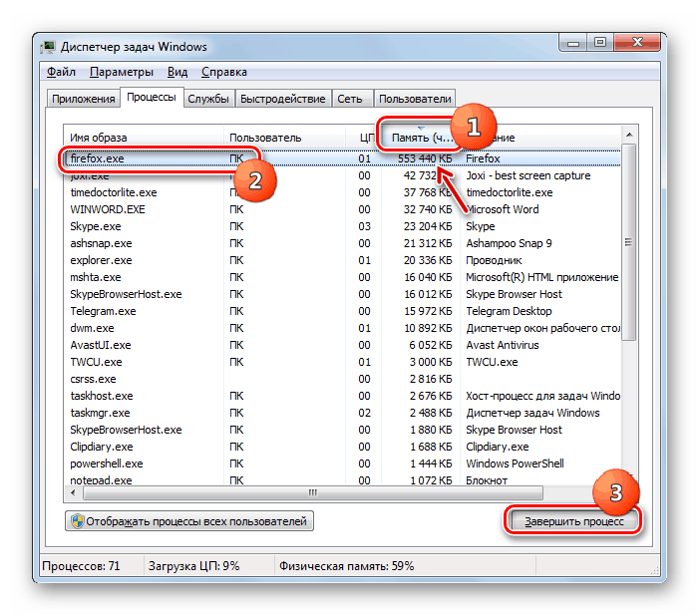
Task: Click the horizontal scrollbar left arrow
Action: (73, 492)
